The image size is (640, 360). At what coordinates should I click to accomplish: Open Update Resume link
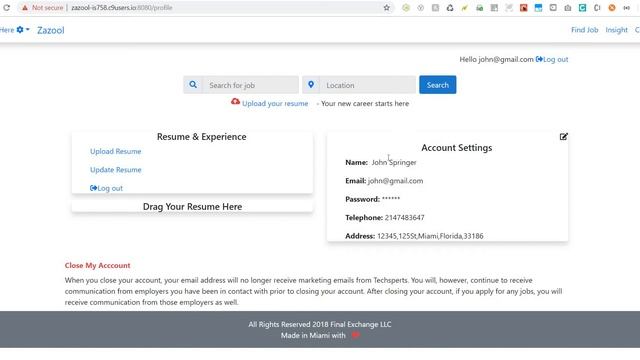pos(116,170)
